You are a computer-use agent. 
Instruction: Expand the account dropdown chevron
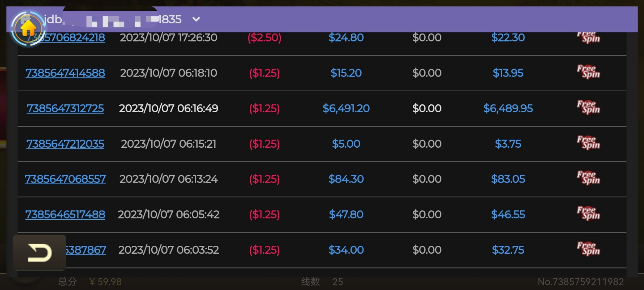pos(196,19)
